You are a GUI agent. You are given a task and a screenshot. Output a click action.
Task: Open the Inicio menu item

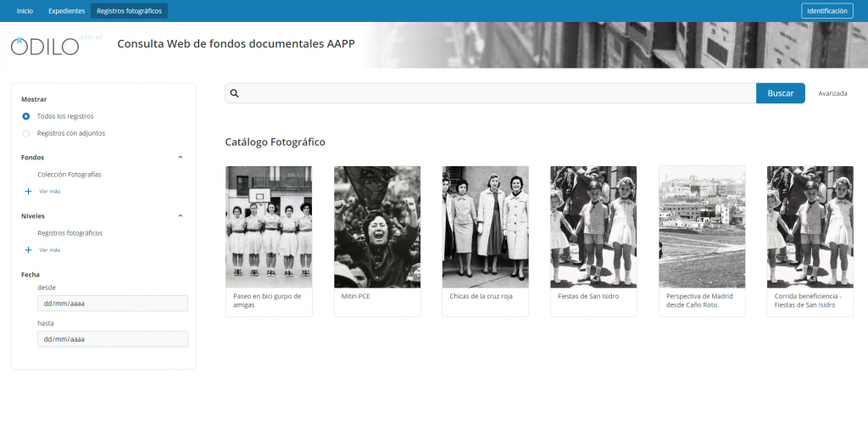pyautogui.click(x=25, y=11)
